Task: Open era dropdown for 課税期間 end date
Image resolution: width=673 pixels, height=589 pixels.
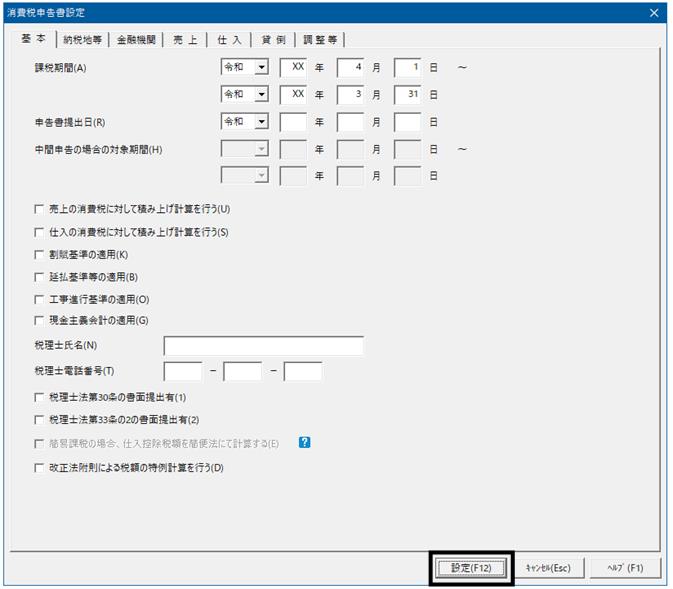Action: point(261,94)
